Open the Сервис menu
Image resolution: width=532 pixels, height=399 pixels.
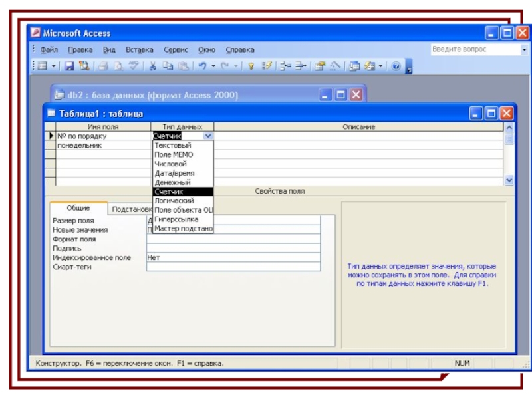coord(176,49)
